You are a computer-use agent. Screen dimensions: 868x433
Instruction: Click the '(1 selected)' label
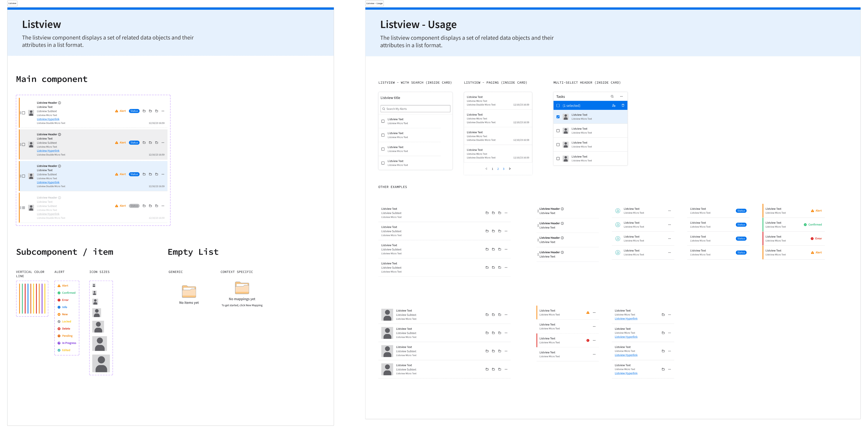pyautogui.click(x=572, y=106)
